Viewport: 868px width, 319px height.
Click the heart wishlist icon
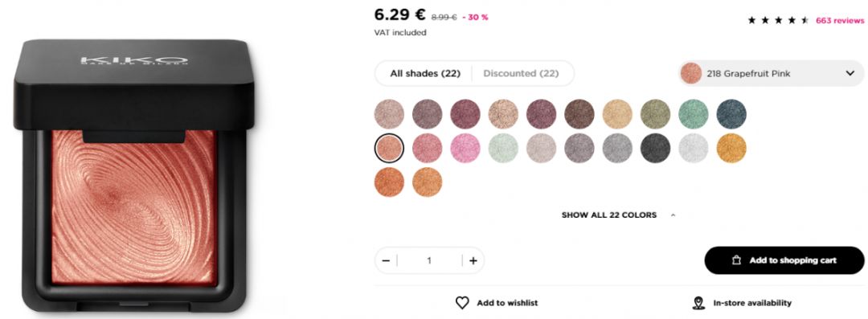(x=462, y=303)
